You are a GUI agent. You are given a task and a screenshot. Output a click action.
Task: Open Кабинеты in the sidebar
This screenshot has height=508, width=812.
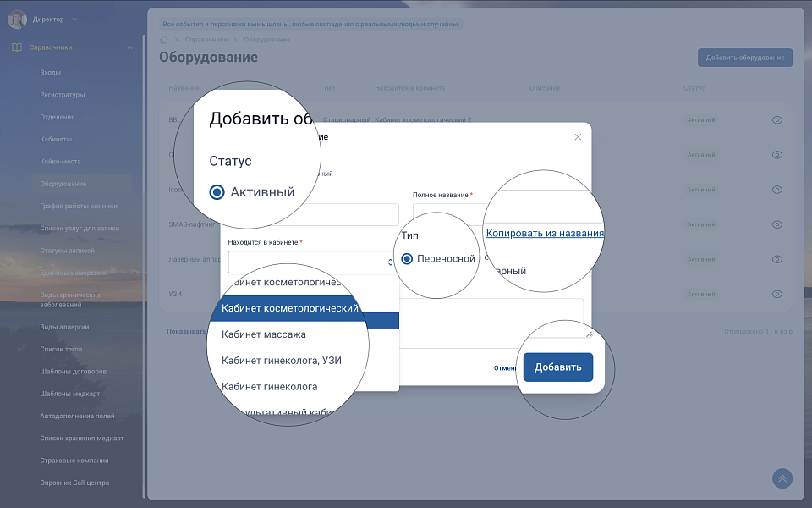click(56, 139)
